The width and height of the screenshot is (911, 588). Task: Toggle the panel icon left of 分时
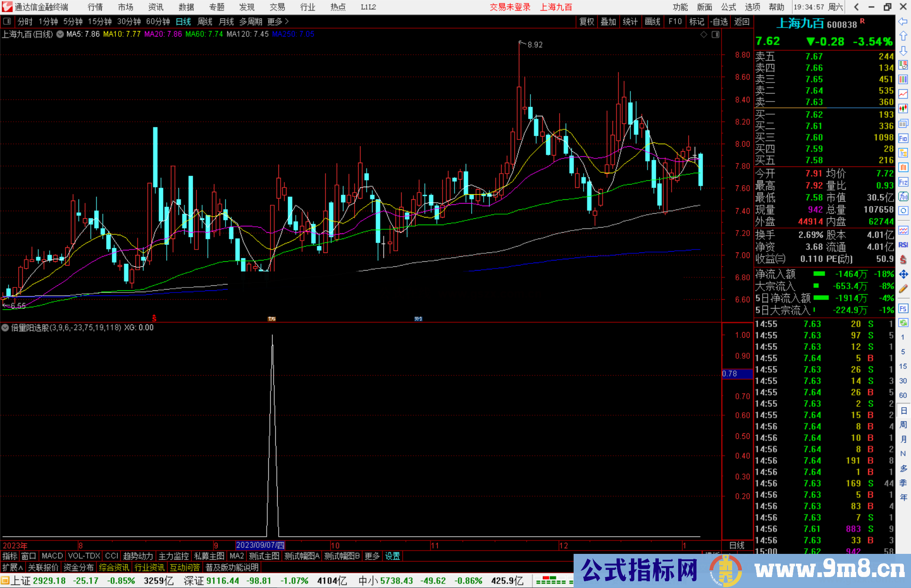[x=7, y=21]
